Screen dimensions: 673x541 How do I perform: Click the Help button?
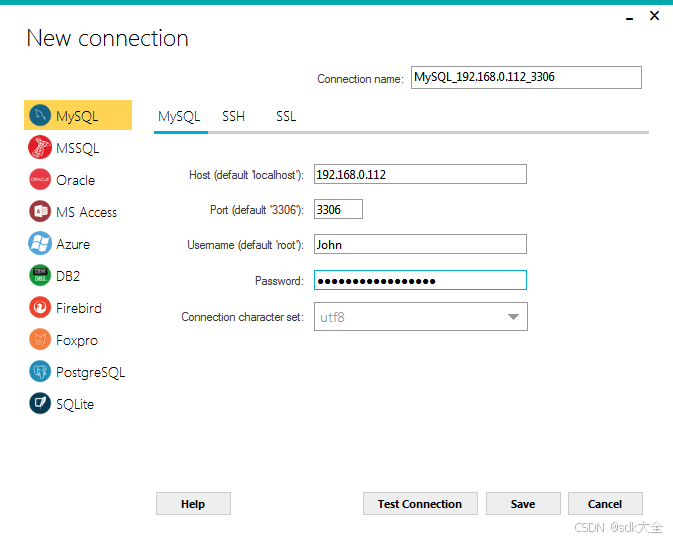[x=193, y=504]
